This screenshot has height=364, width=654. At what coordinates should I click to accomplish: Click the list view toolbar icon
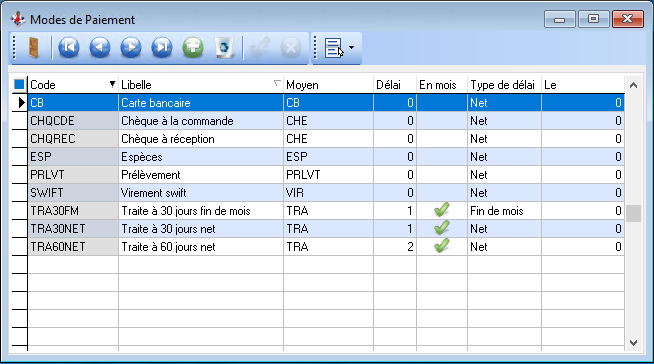pyautogui.click(x=333, y=48)
